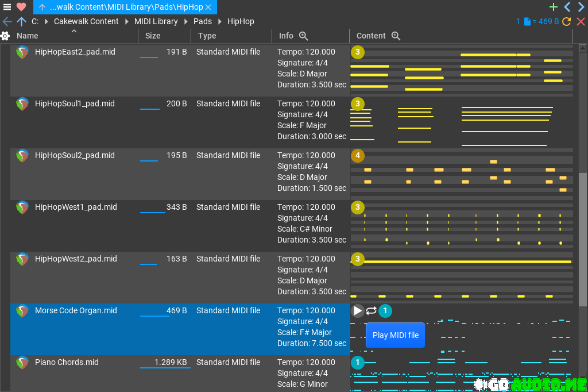Click vertical scrollbar thumb

583,240
